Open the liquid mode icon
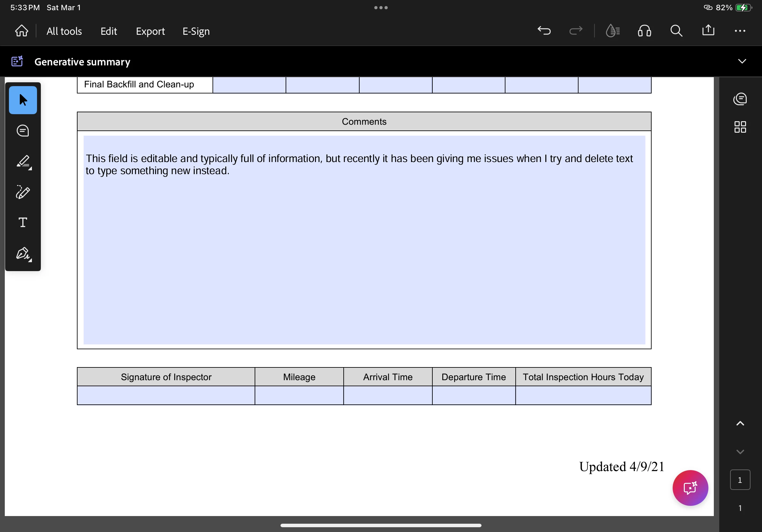 pos(612,31)
